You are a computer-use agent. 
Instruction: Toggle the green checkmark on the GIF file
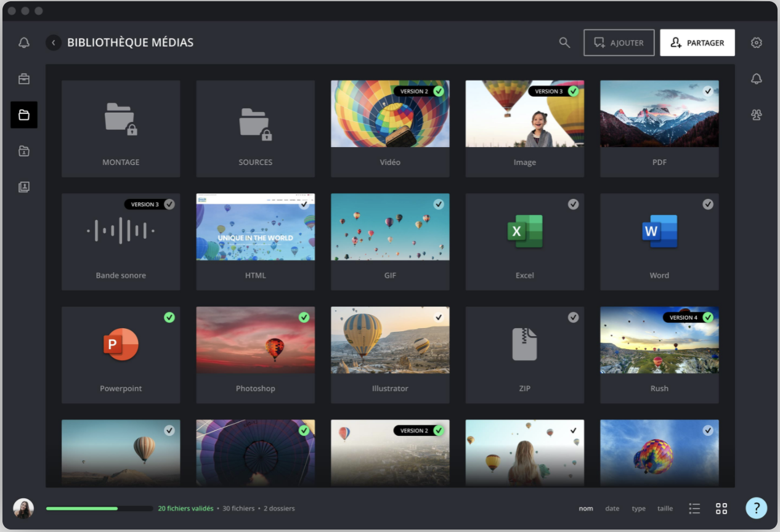[x=438, y=204]
